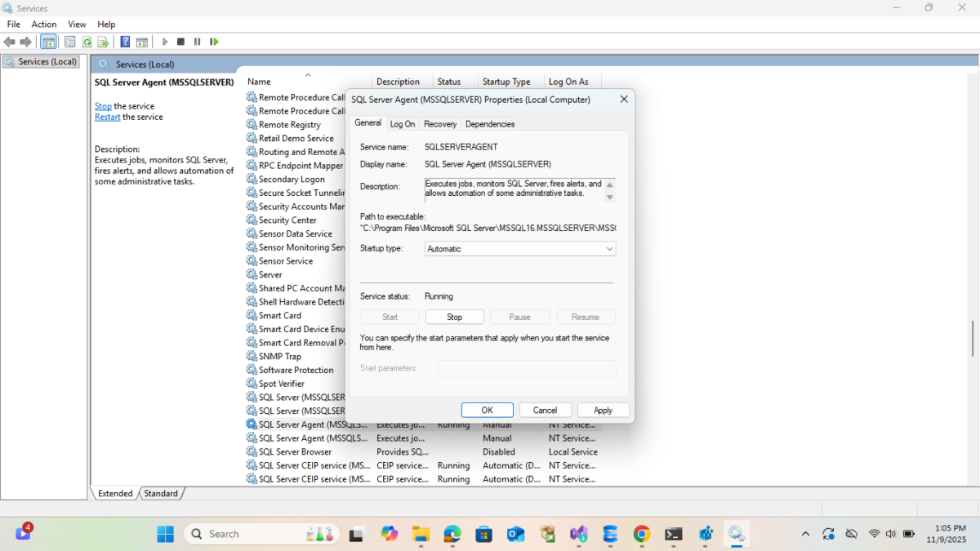Click the Pause Service toolbar icon

coord(197,42)
